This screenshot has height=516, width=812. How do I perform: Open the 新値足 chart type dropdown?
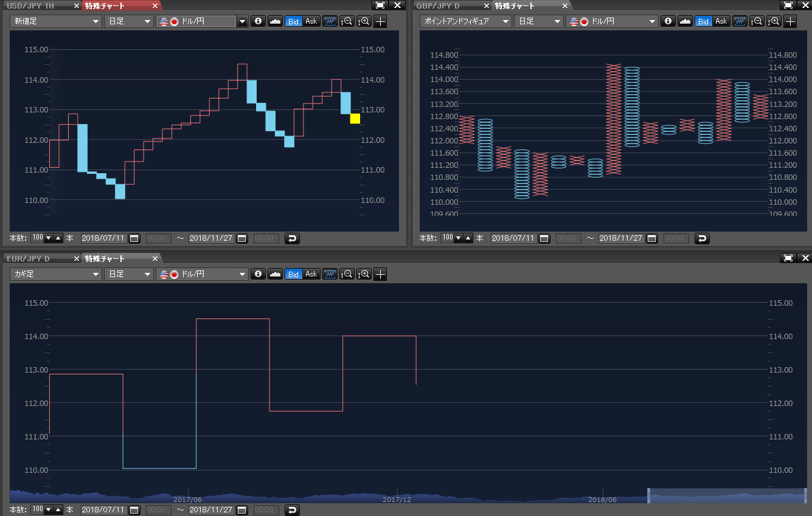pos(55,21)
